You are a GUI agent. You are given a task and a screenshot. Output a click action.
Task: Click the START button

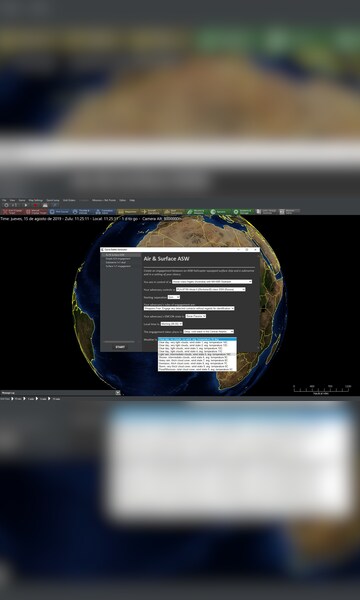coord(121,347)
